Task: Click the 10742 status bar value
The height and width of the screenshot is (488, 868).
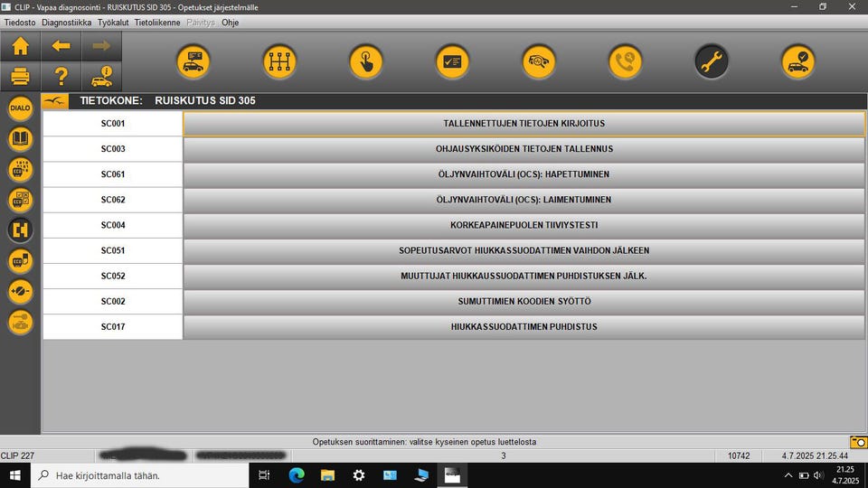Action: (x=739, y=455)
